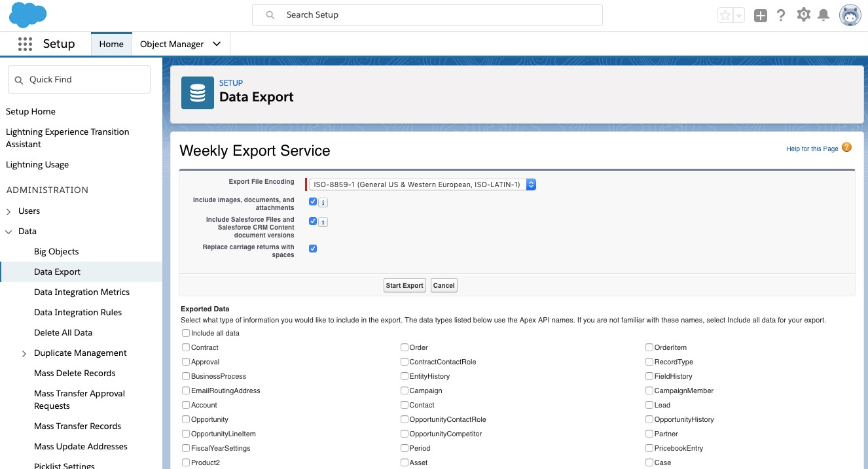Open the Notifications bell
Viewport: 868px width, 469px height.
pos(823,15)
